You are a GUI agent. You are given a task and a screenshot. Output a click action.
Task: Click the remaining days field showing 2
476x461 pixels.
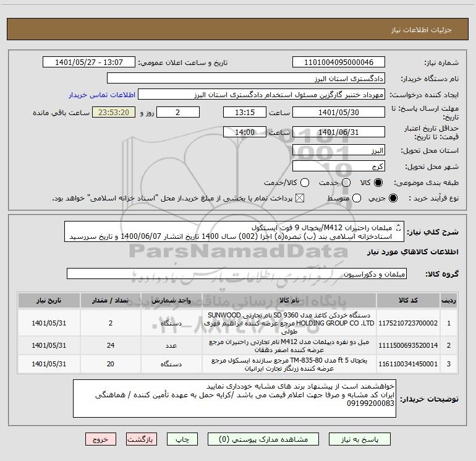[x=178, y=112]
